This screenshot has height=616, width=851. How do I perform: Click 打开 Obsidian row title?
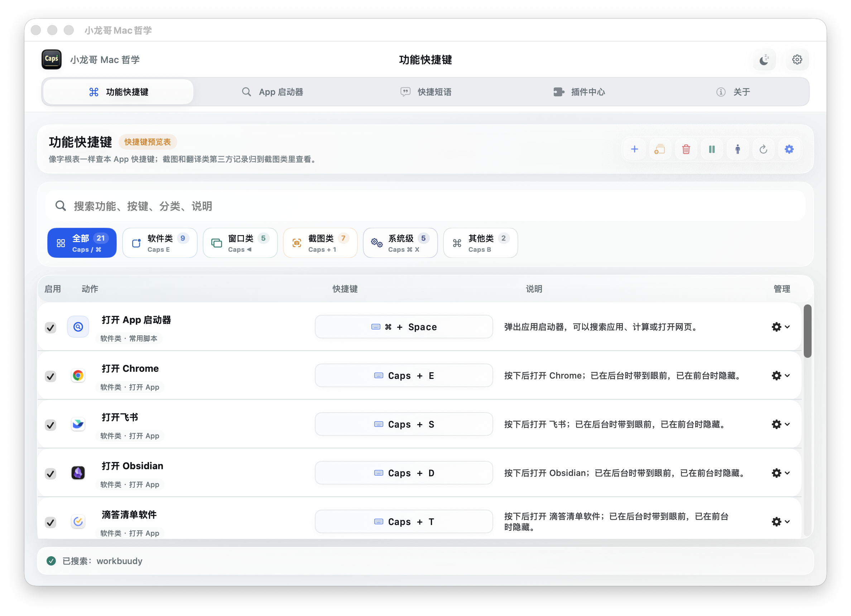point(133,466)
